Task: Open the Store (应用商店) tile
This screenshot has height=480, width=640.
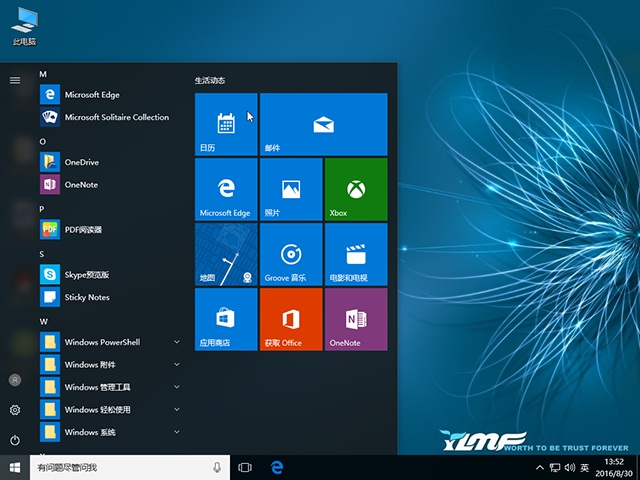Action: click(226, 319)
